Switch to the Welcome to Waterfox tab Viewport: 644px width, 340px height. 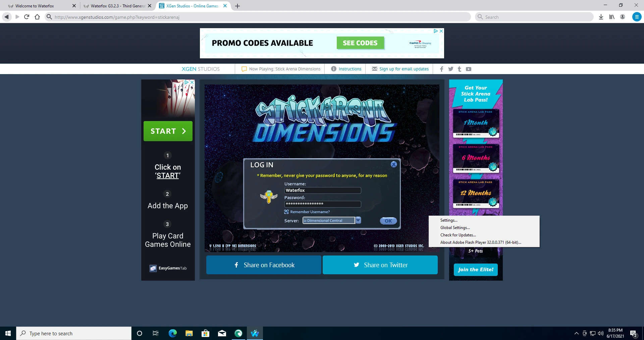click(40, 6)
